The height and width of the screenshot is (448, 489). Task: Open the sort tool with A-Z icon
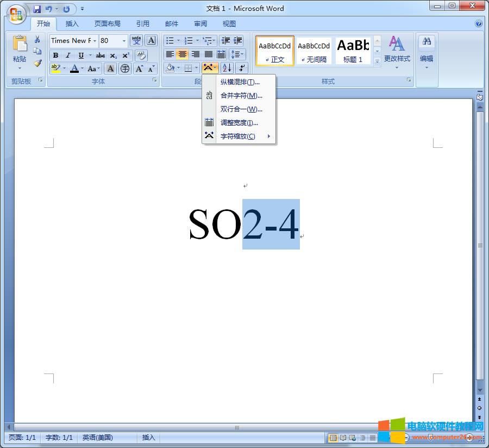tap(227, 67)
